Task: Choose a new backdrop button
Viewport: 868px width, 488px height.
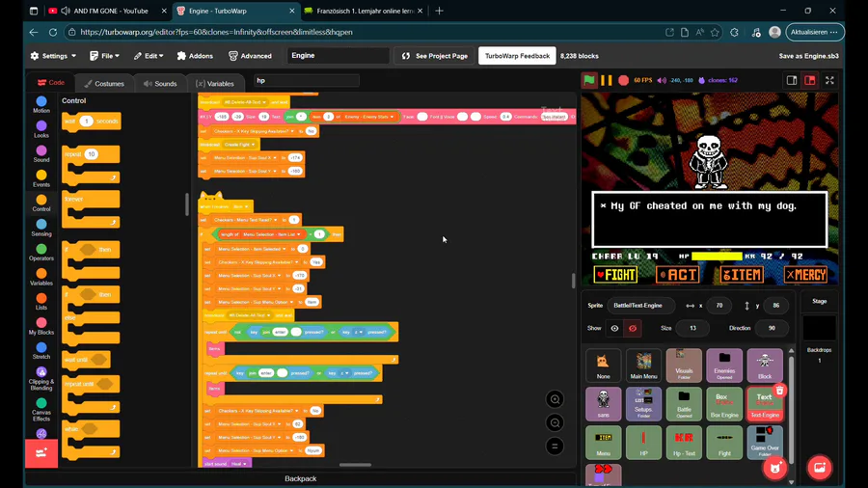Action: coord(819,468)
